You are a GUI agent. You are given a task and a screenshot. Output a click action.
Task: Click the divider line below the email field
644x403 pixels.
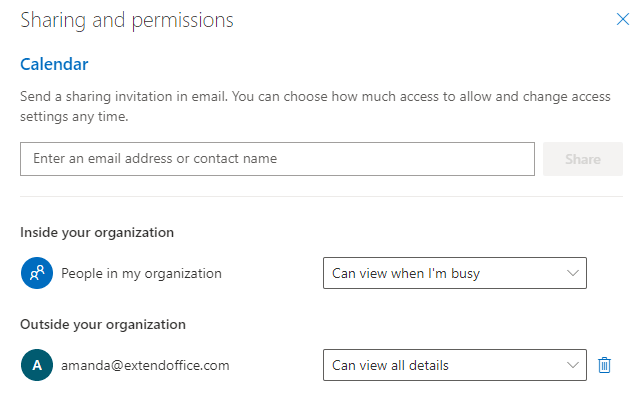pos(321,196)
